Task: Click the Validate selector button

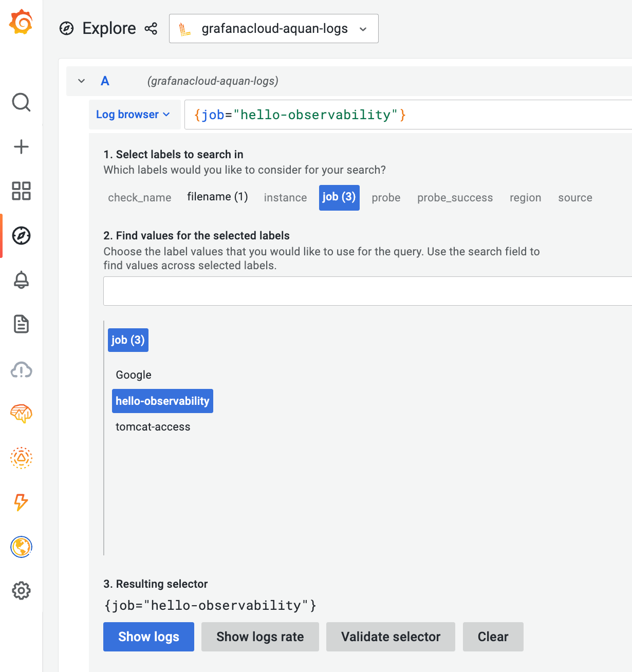Action: click(391, 637)
